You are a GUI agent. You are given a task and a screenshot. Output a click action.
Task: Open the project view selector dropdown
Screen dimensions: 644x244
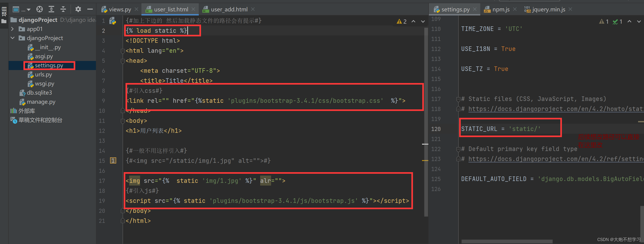(x=22, y=10)
